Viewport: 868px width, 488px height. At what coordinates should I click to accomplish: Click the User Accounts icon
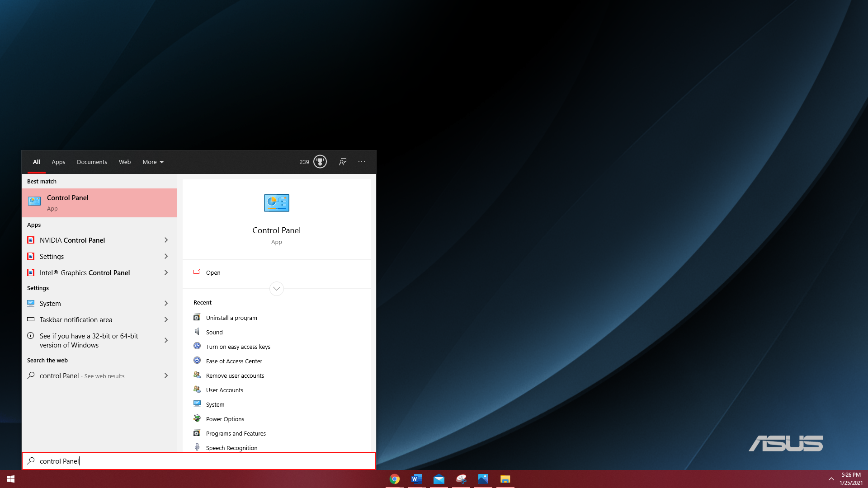click(197, 389)
